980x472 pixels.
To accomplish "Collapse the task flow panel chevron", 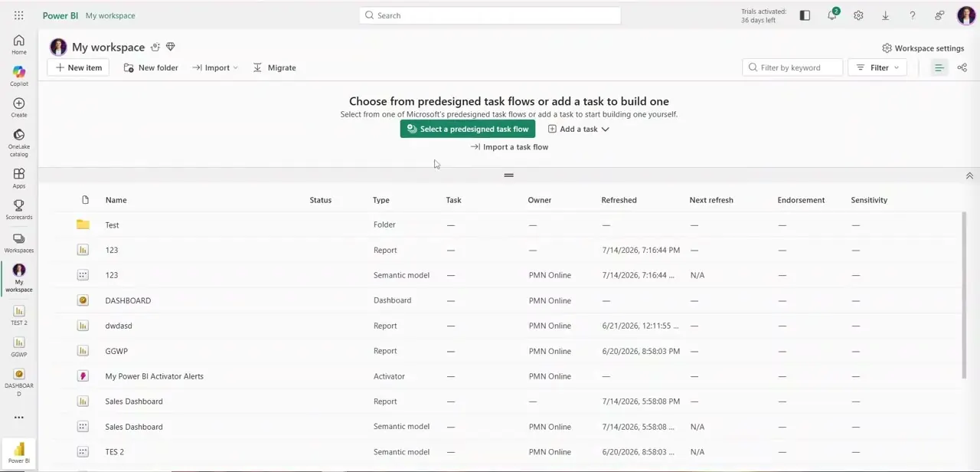I will tap(969, 176).
